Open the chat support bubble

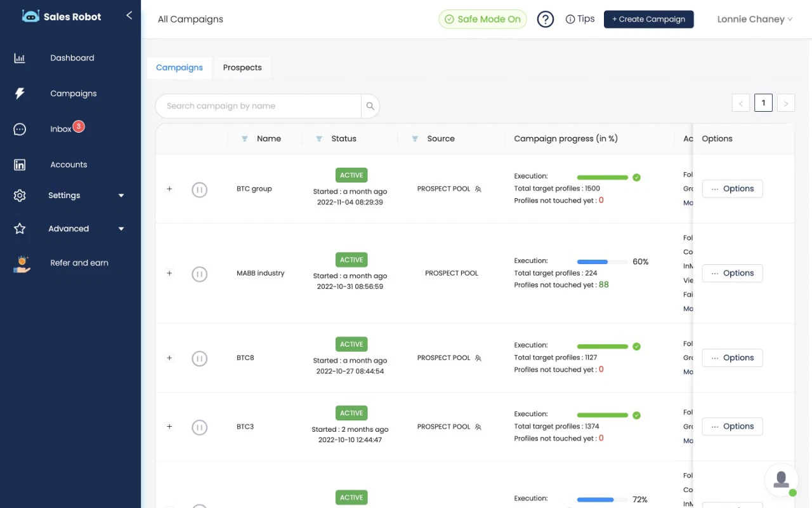[x=781, y=479]
